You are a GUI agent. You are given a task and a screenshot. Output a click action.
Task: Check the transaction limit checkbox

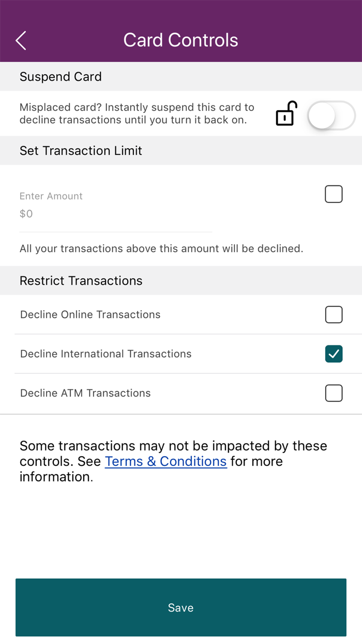334,194
